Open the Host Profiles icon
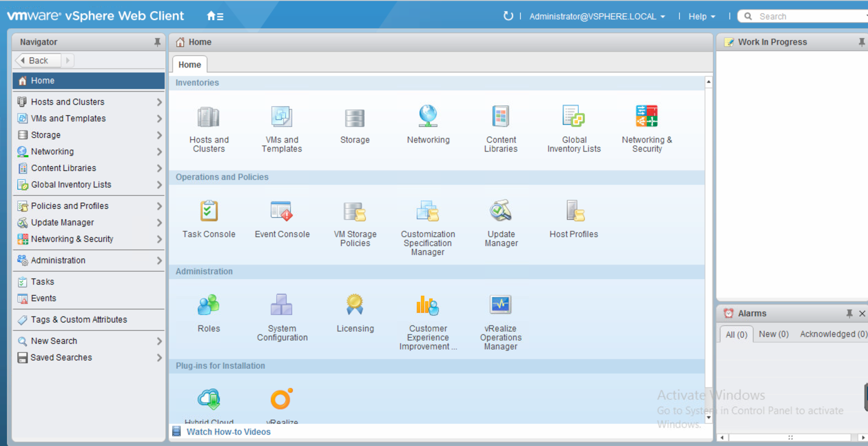Viewport: 868px width, 446px height. 574,212
